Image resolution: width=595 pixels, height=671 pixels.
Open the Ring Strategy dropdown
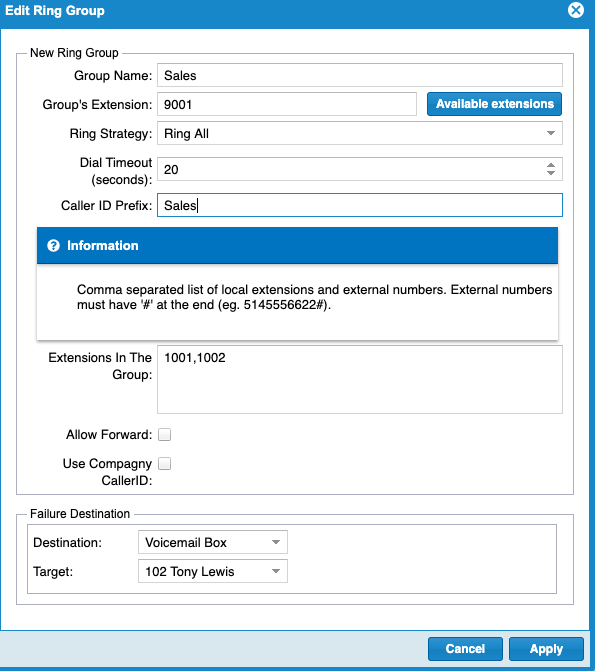click(x=360, y=133)
